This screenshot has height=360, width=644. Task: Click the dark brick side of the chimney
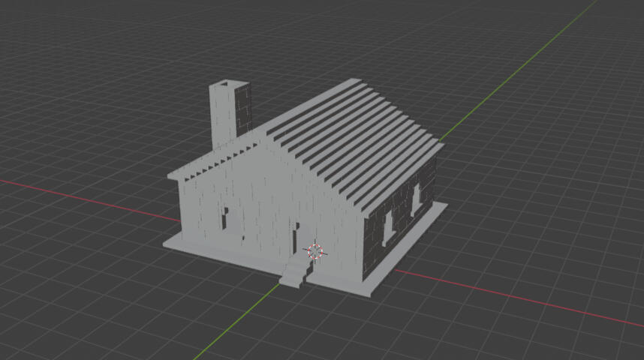pos(243,112)
